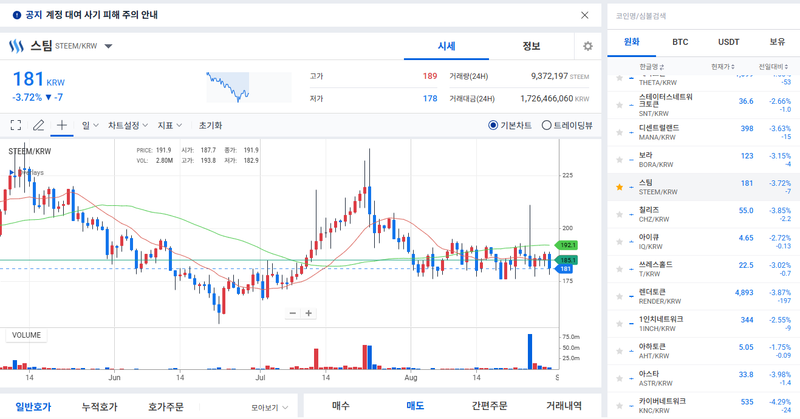
Task: Sort list by 현재가 column
Action: (723, 67)
